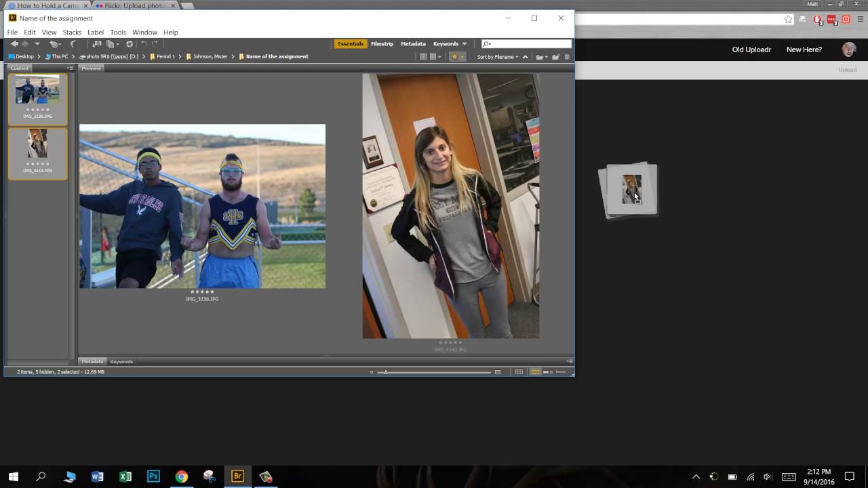Navigate to photo SR$ drive in path
Viewport: 868px width, 488px height.
[108, 57]
